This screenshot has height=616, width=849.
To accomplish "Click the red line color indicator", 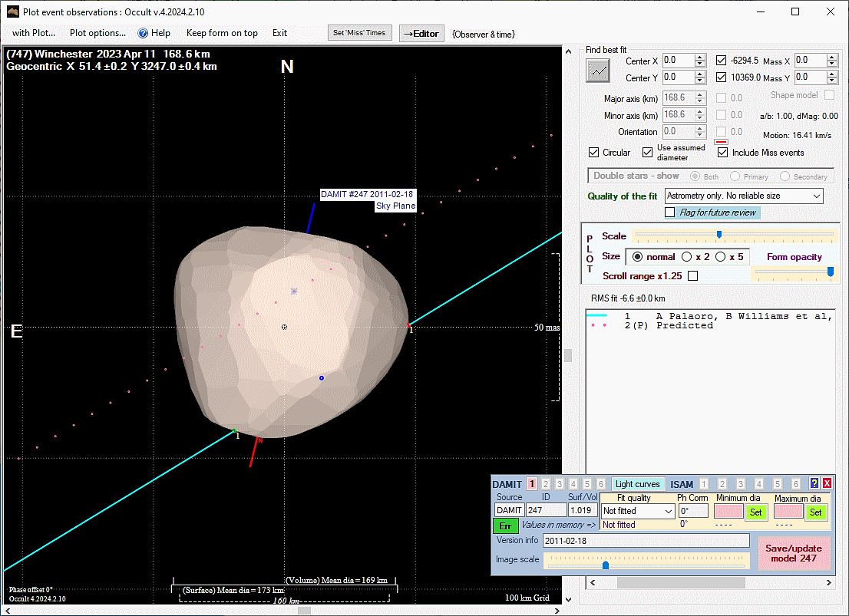I will point(721,142).
